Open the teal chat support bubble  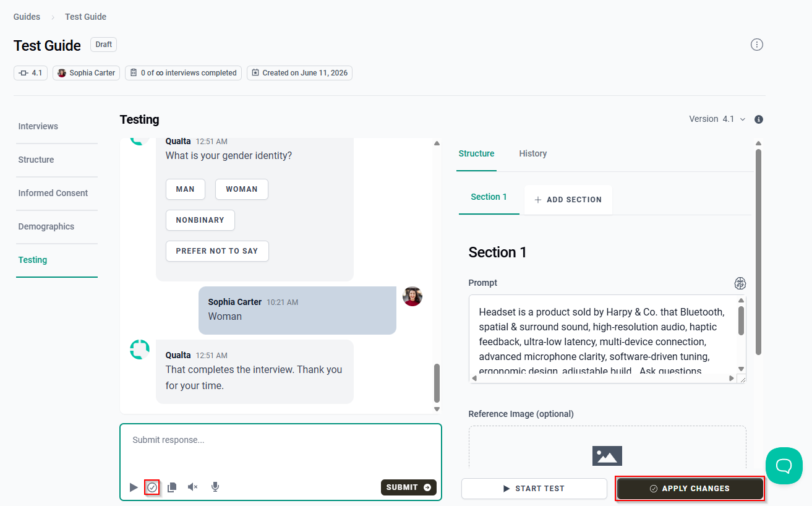pos(784,466)
